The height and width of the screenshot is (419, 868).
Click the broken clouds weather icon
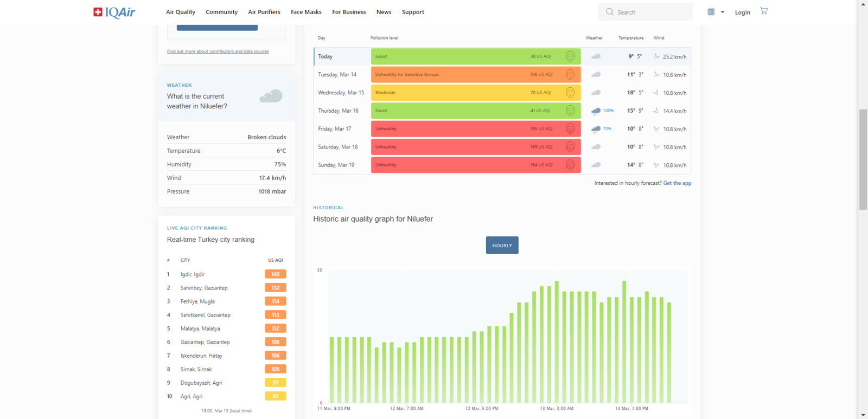pyautogui.click(x=271, y=96)
